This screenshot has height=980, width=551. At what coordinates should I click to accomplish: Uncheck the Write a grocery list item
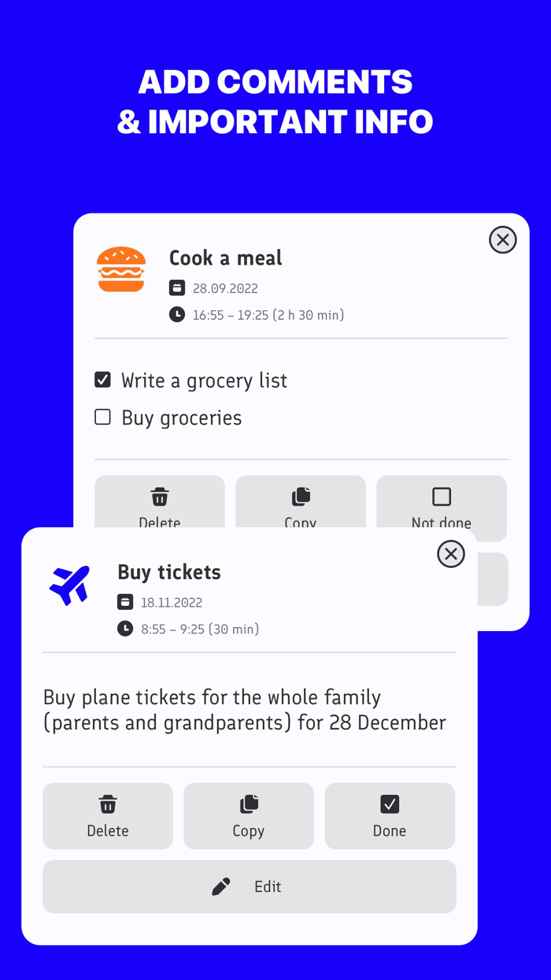pos(102,380)
